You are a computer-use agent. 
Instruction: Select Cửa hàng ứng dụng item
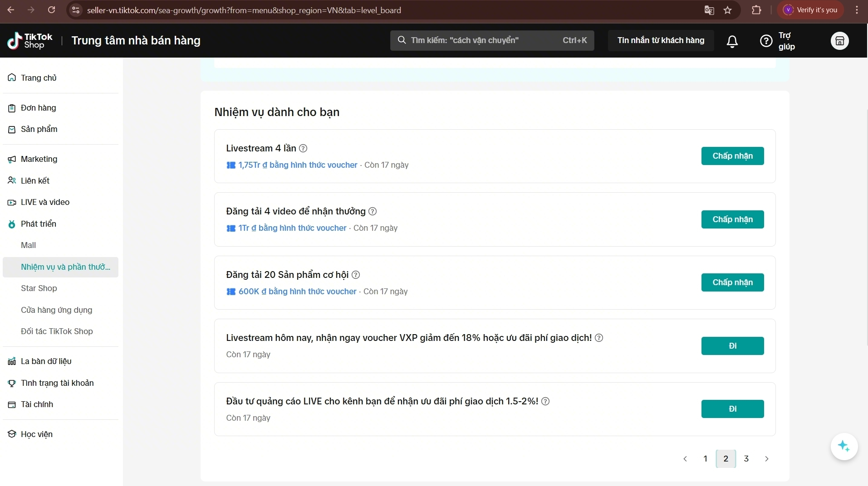[60, 310]
